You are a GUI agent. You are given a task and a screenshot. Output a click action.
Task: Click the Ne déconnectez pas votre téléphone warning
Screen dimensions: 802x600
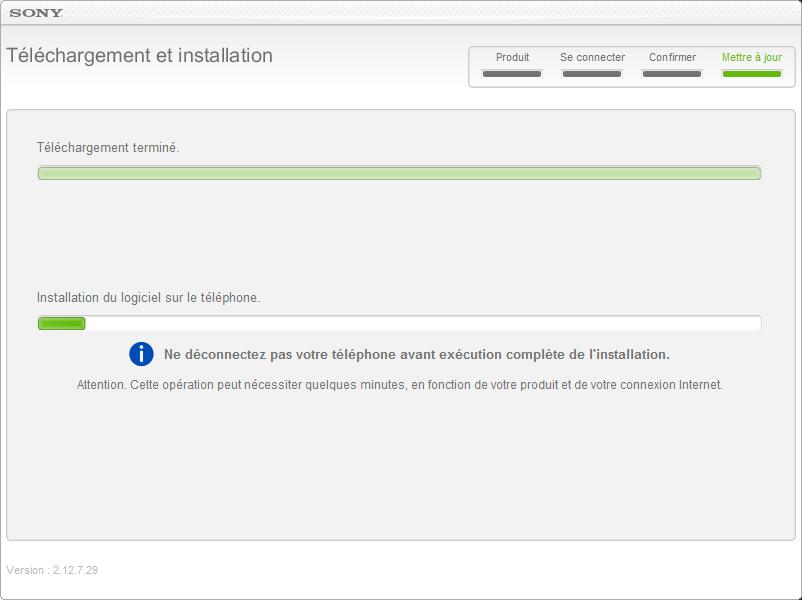417,354
